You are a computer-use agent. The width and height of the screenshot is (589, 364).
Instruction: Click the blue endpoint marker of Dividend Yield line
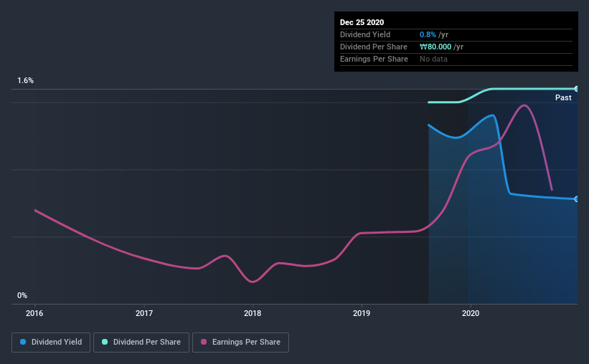pos(577,199)
